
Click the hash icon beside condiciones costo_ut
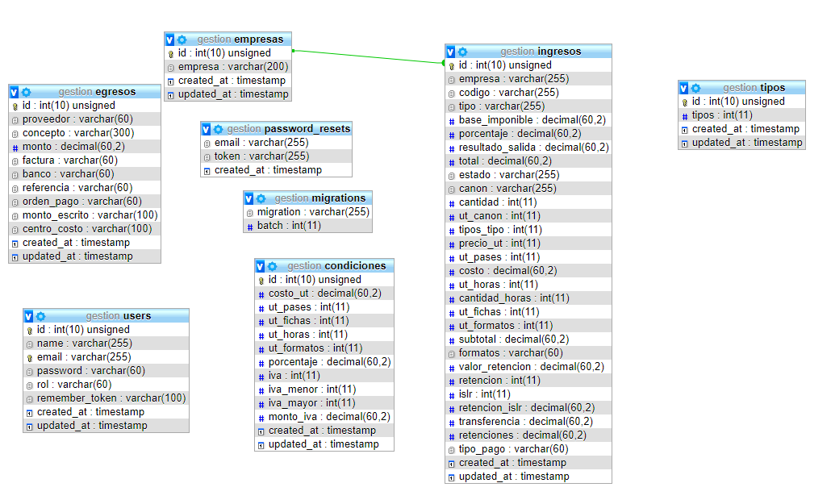point(261,294)
